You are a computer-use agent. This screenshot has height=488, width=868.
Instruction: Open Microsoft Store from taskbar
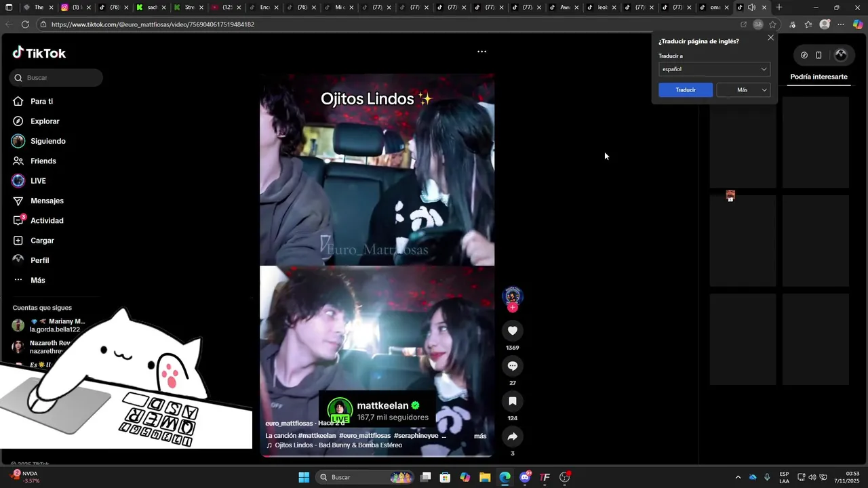[x=446, y=477]
